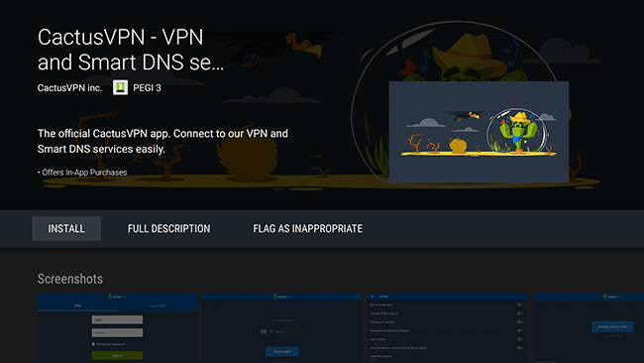Open the CactusVPN inc. developer name
644x363 pixels.
pyautogui.click(x=69, y=88)
